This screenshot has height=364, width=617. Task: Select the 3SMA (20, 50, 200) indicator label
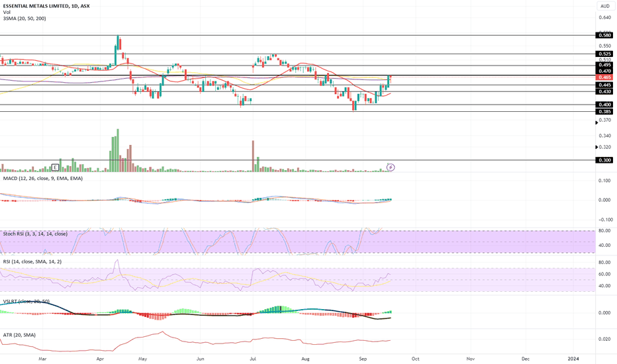24,19
